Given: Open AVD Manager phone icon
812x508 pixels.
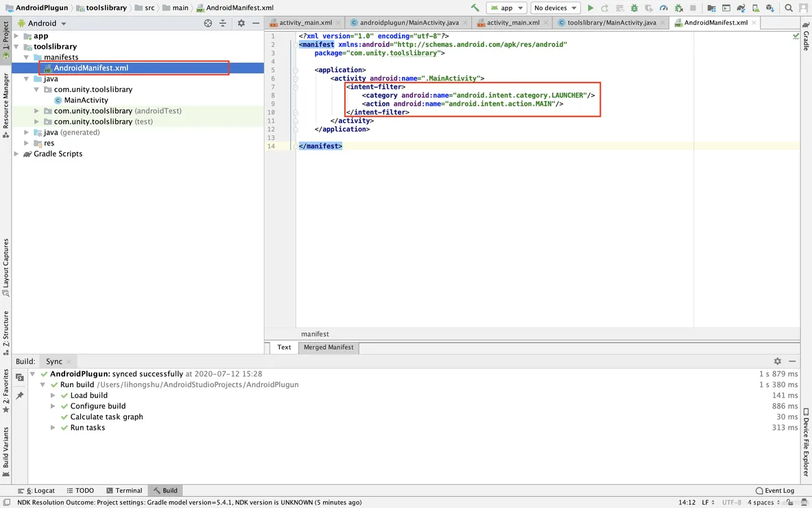Looking at the screenshot, I should pyautogui.click(x=756, y=8).
